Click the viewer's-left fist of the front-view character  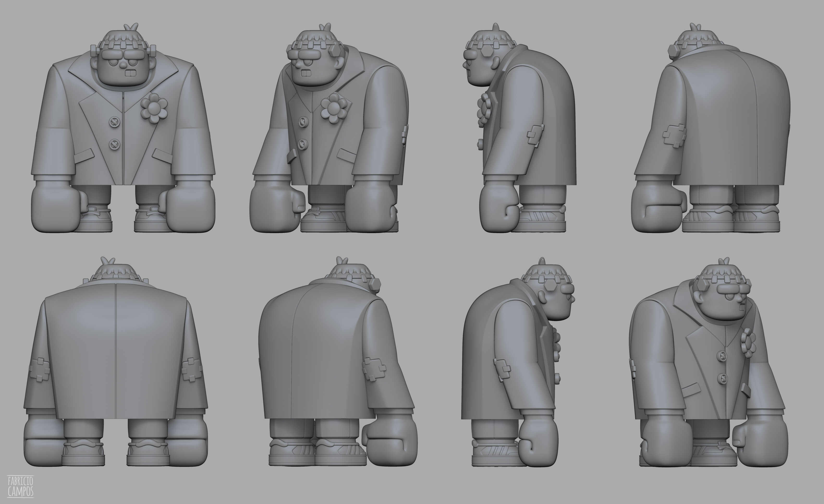tap(55, 207)
